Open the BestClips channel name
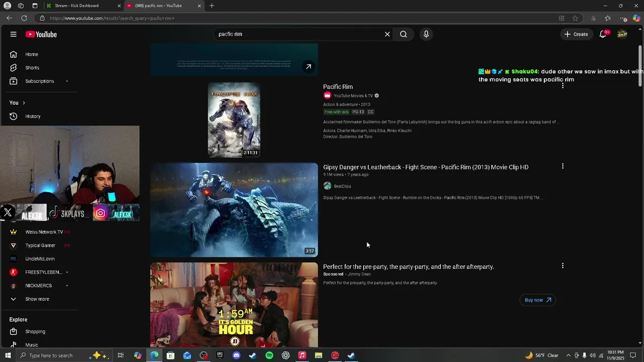This screenshot has height=362, width=644. pos(343,187)
